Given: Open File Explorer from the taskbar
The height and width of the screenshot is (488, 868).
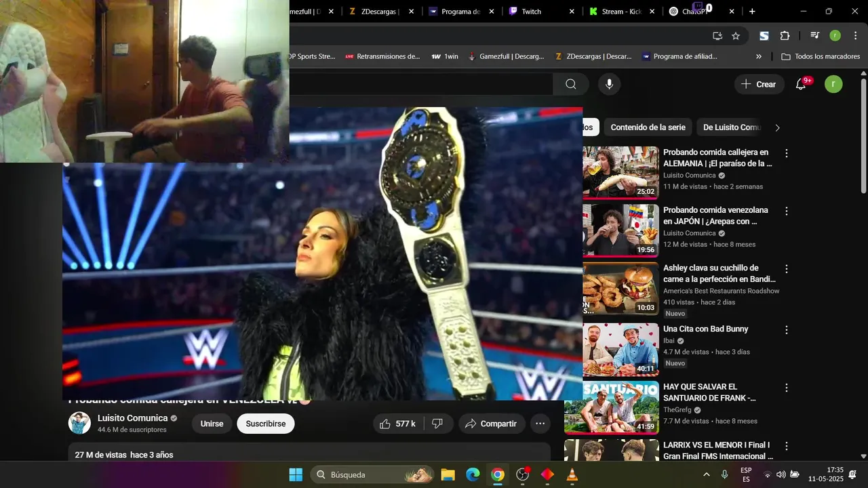Looking at the screenshot, I should pyautogui.click(x=448, y=474).
